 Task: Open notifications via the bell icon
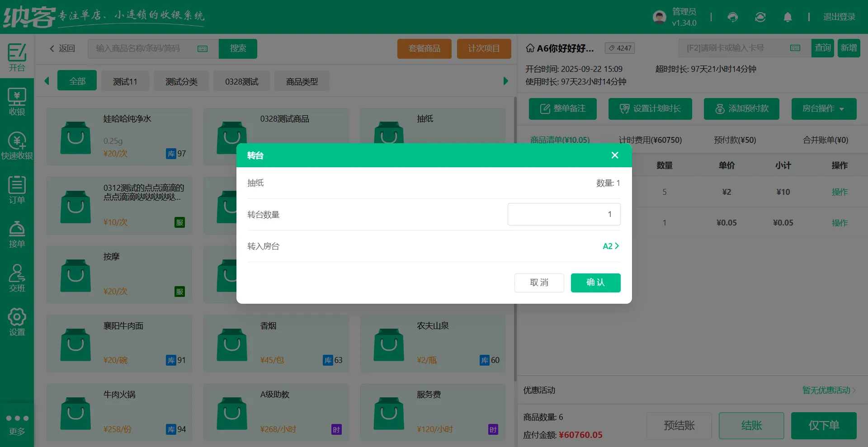coord(788,17)
